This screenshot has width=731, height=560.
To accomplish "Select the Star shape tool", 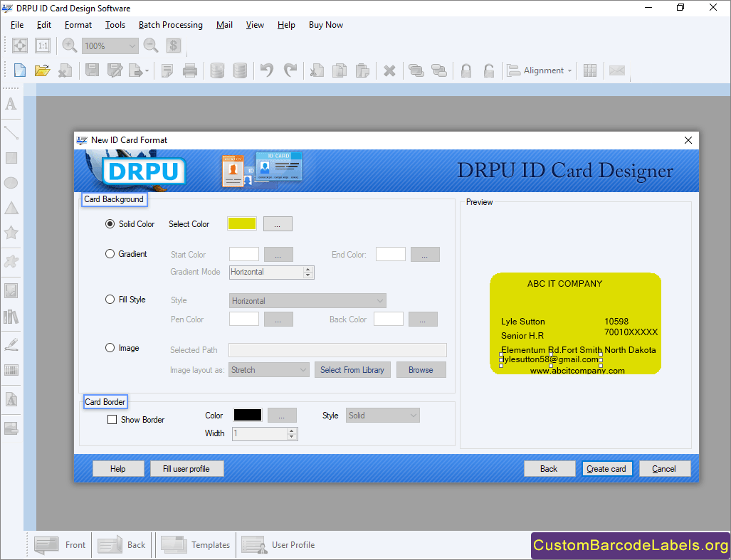I will 11,233.
